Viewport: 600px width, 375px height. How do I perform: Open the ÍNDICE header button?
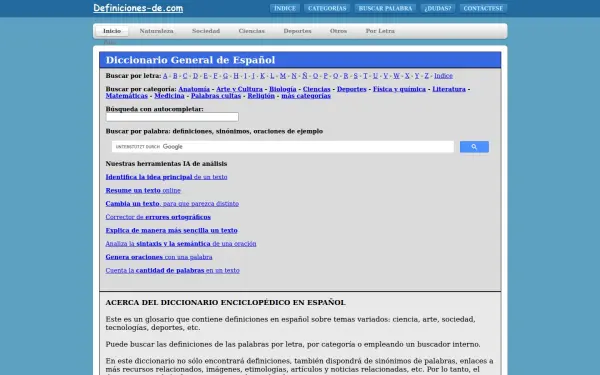pyautogui.click(x=285, y=8)
